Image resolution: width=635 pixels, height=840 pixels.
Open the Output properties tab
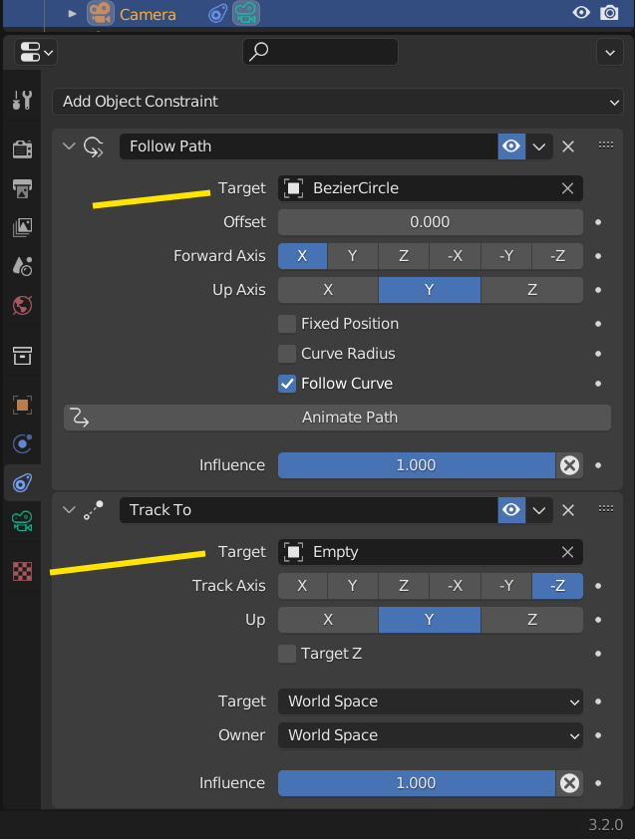point(22,188)
